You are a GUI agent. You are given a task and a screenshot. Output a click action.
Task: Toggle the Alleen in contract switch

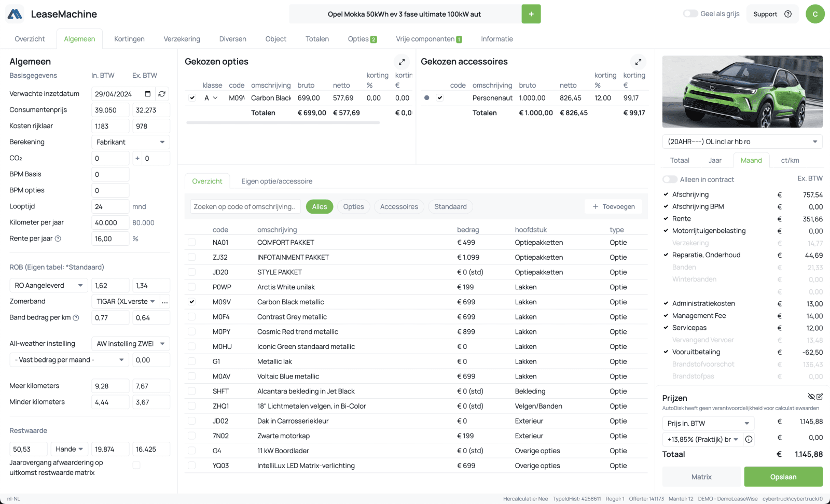click(x=670, y=179)
